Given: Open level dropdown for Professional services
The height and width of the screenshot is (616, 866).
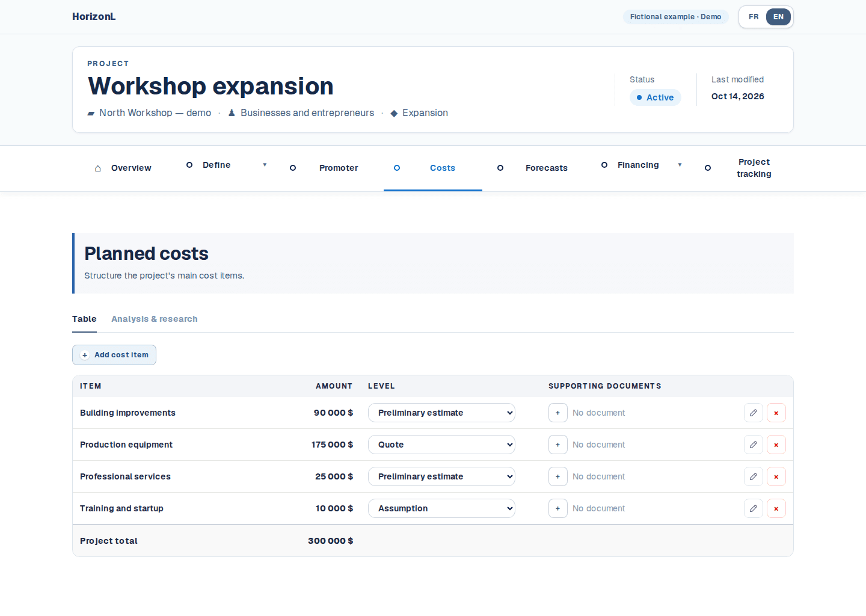Looking at the screenshot, I should [441, 476].
